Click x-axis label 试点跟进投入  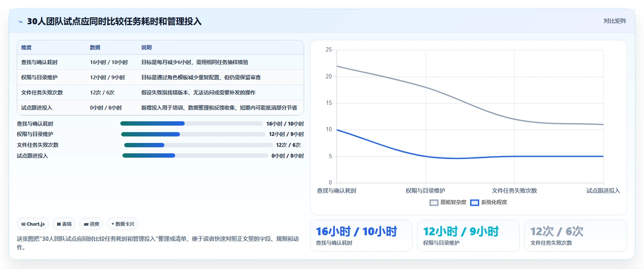tap(603, 191)
